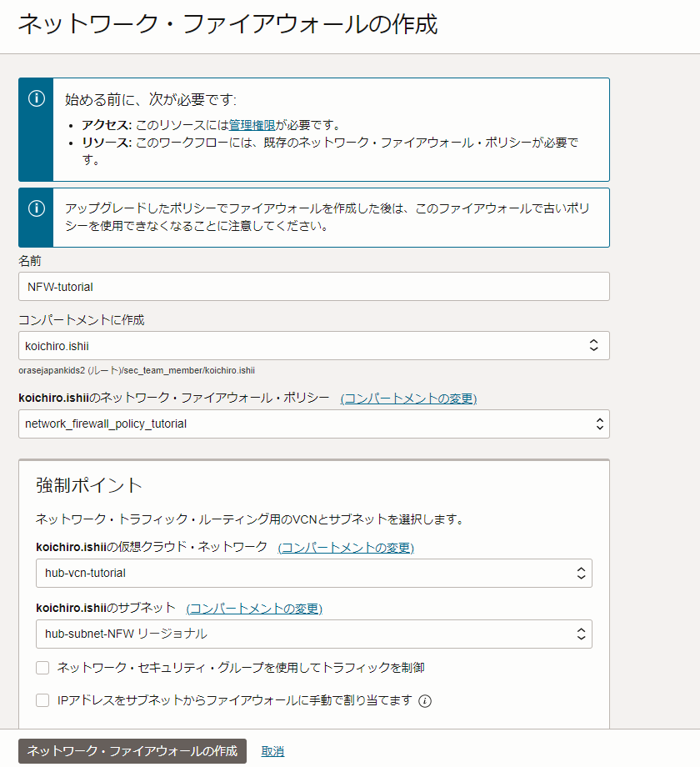Change compartment for firewall policy link
700x767 pixels.
[408, 399]
